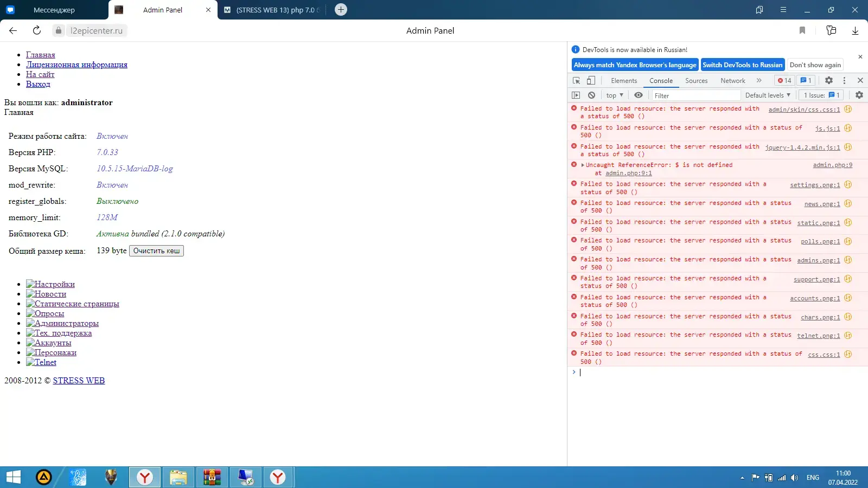
Task: Open the collections icon in toolbar
Action: point(831,30)
